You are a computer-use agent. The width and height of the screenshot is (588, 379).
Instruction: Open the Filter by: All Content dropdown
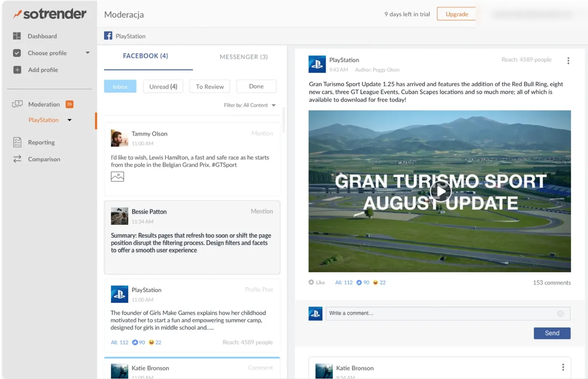click(249, 105)
